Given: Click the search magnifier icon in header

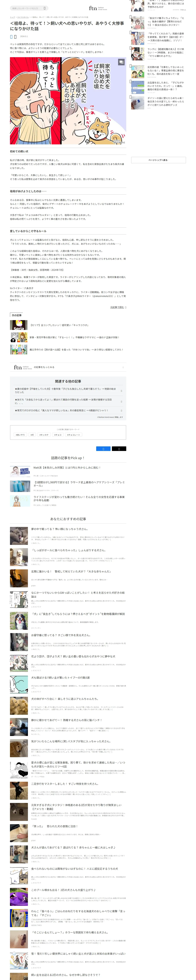Looking at the screenshot, I should click(45, 8).
